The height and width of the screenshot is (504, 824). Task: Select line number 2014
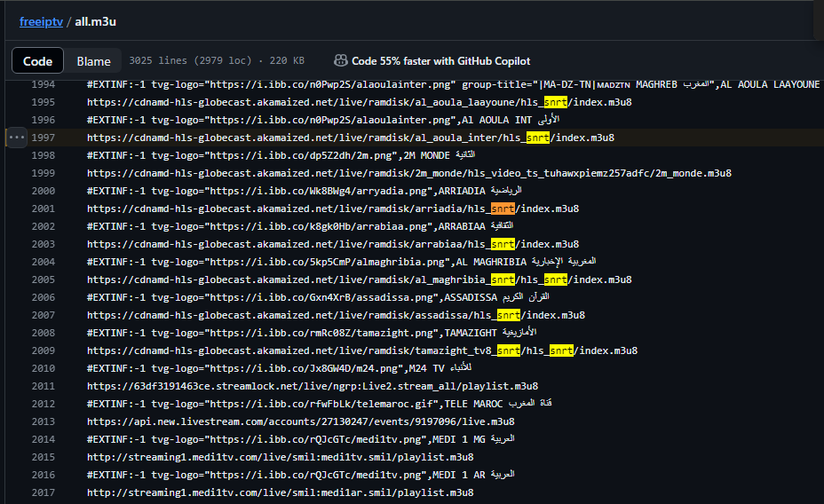pos(44,439)
